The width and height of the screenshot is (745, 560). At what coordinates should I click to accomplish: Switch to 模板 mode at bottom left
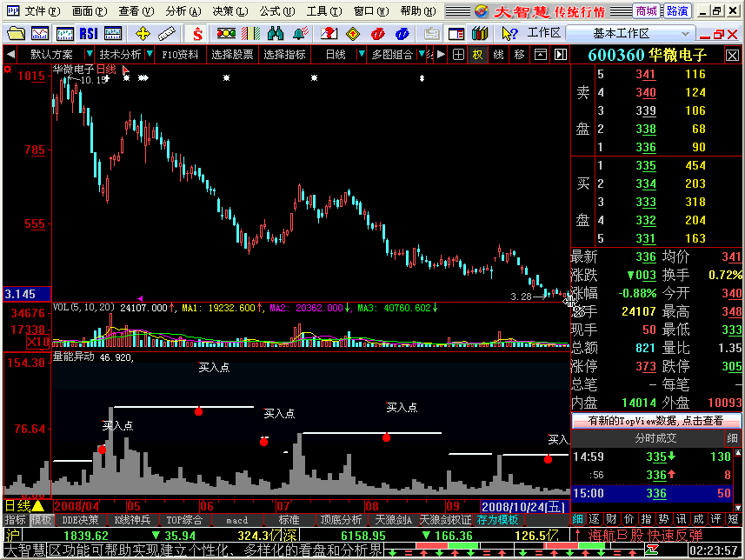(41, 520)
